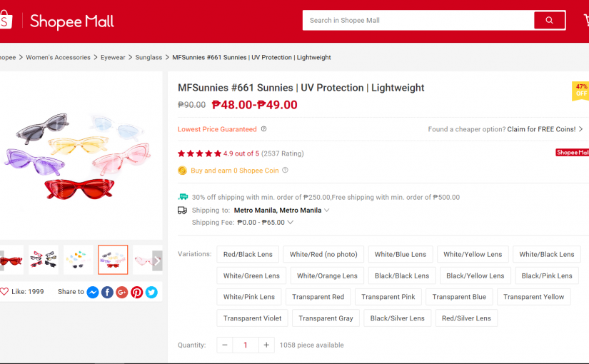Open Claim for FREE Coins chevron link
This screenshot has height=364, width=589.
pyautogui.click(x=580, y=129)
